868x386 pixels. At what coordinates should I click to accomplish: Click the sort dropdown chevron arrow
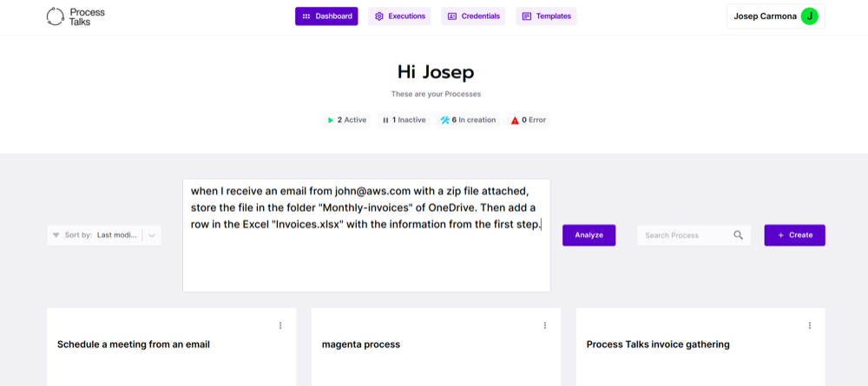pos(152,235)
